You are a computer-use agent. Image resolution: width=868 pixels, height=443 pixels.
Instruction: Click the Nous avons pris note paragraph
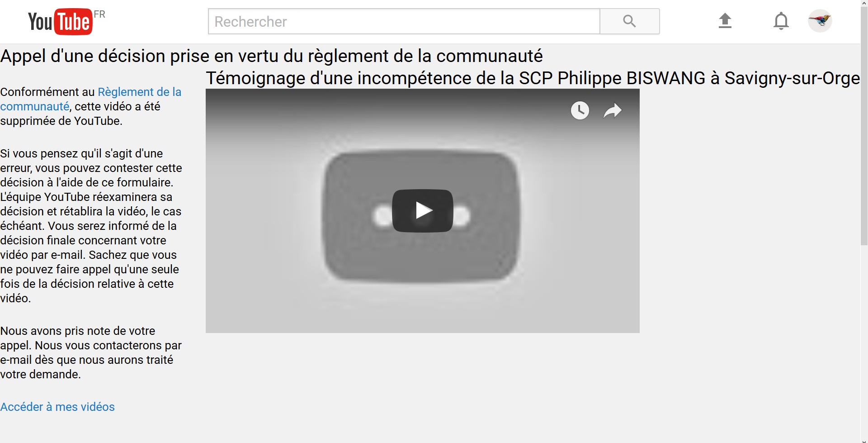pos(91,352)
